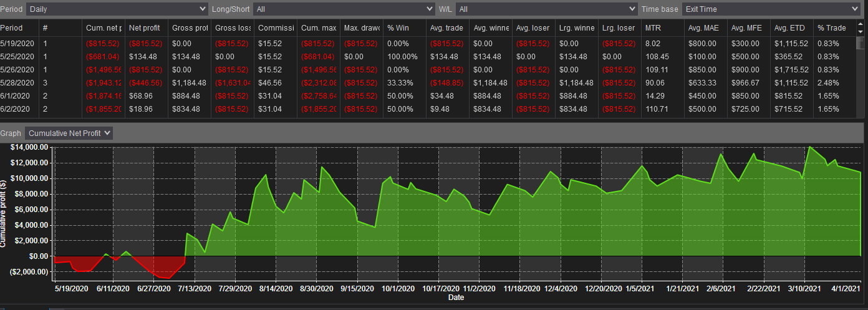Open the Period dropdown set to Daily
This screenshot has height=310, width=868.
point(117,9)
